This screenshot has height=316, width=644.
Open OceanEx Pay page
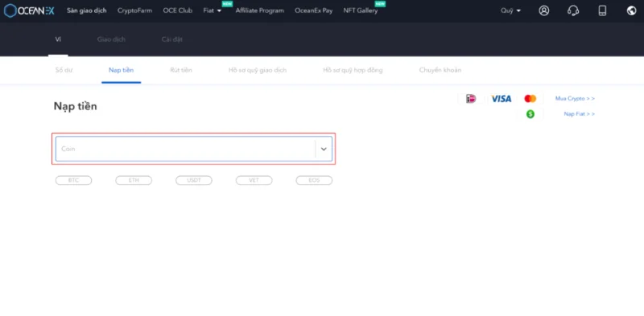point(314,10)
